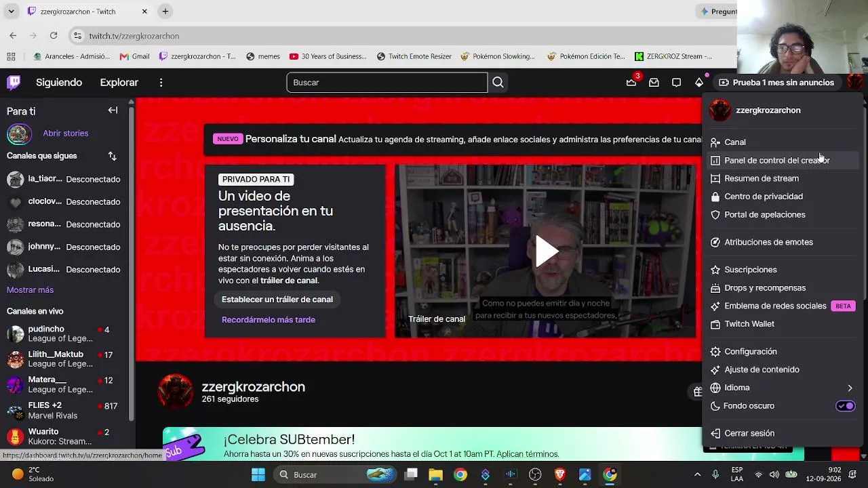Go to Twitch home via the logo
This screenshot has width=868, height=488.
tap(14, 83)
